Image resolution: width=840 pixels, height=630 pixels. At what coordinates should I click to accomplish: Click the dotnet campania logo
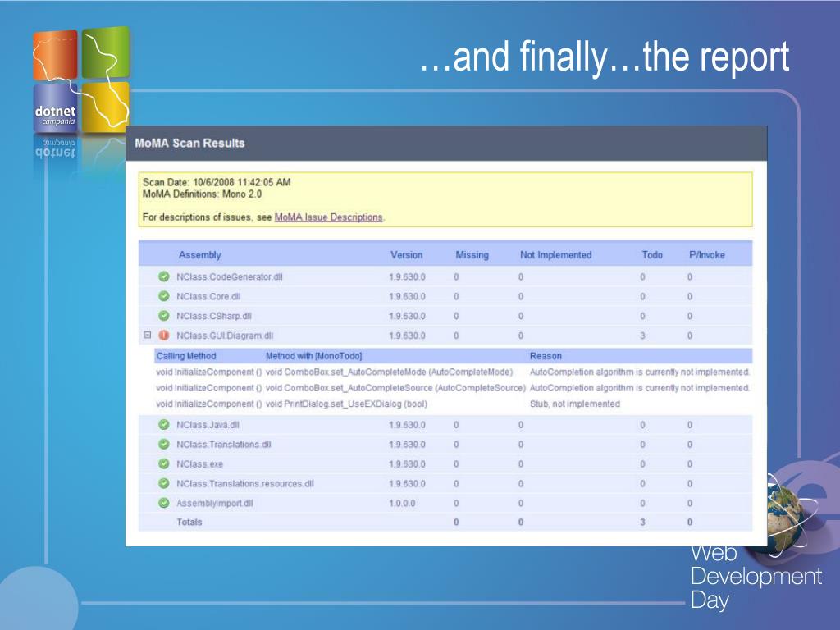tap(81, 80)
